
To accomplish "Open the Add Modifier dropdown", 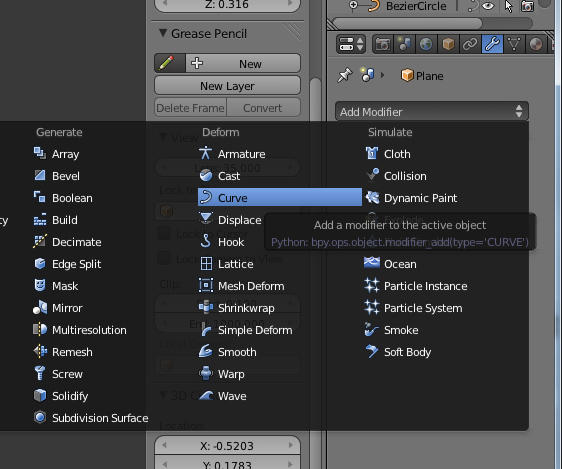I will click(x=432, y=111).
